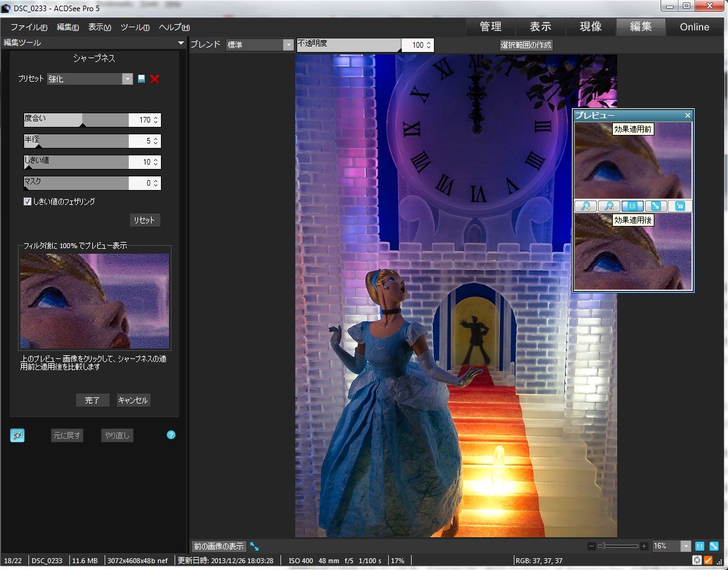
Task: Zoom in within the preview window
Action: click(586, 206)
